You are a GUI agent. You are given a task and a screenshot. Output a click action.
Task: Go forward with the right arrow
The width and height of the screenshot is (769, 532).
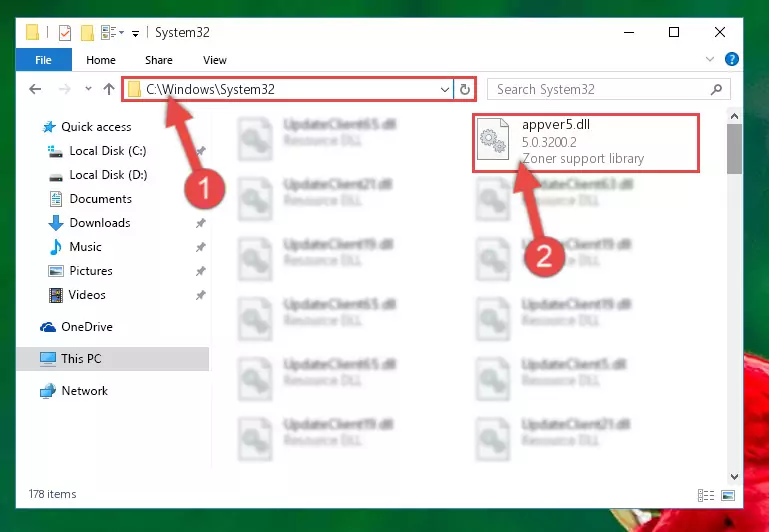tap(64, 89)
